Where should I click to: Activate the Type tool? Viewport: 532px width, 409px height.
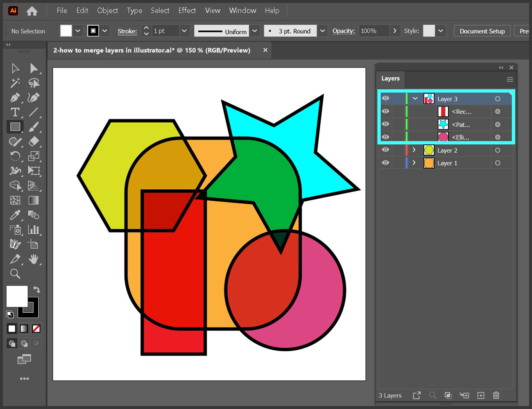point(15,112)
